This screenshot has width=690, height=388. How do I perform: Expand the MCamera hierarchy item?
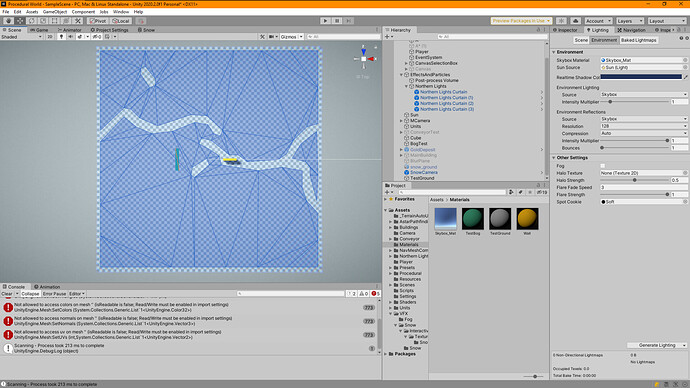(x=401, y=121)
